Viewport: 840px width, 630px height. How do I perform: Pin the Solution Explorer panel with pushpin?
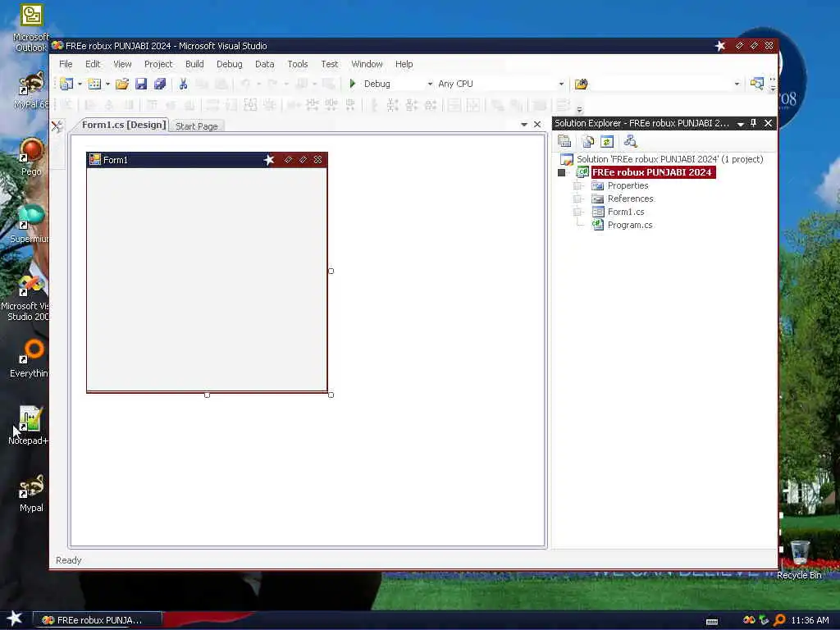753,123
